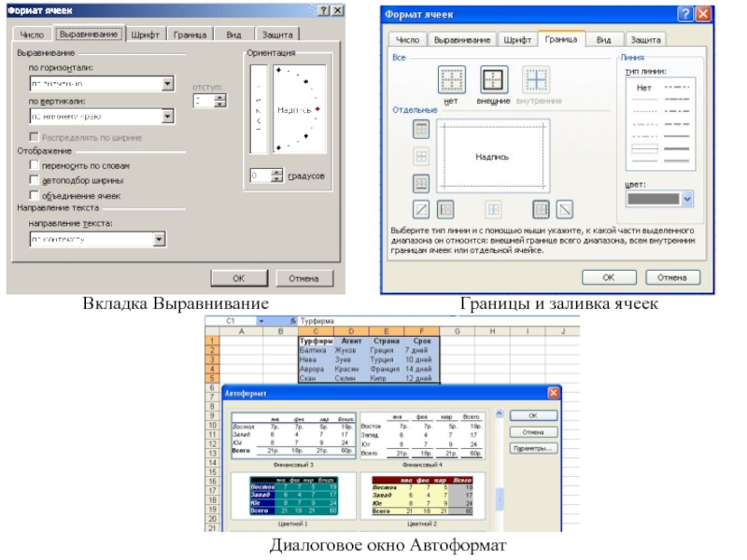Image resolution: width=747 pixels, height=560 pixels.
Task: Click OK in the blue Граница dialog
Action: pos(609,277)
